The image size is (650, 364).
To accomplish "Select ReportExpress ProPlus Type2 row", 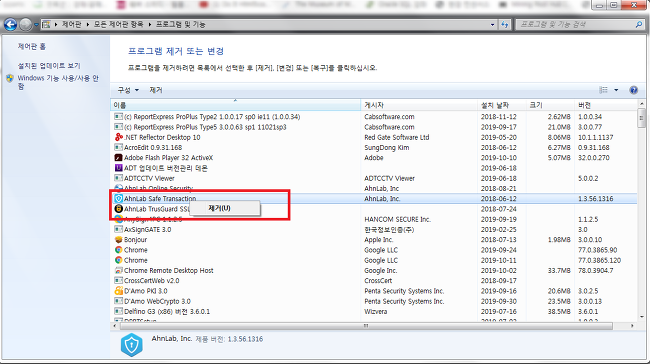I will (x=374, y=117).
